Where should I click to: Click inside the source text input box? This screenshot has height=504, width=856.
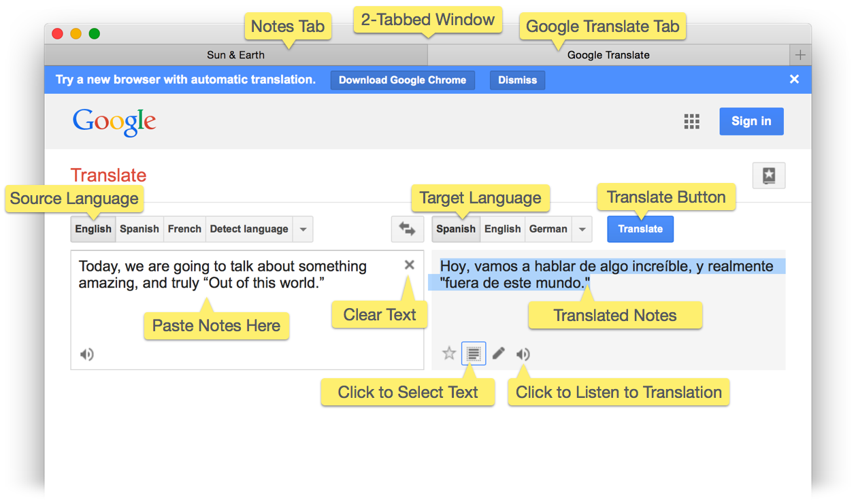pyautogui.click(x=247, y=310)
